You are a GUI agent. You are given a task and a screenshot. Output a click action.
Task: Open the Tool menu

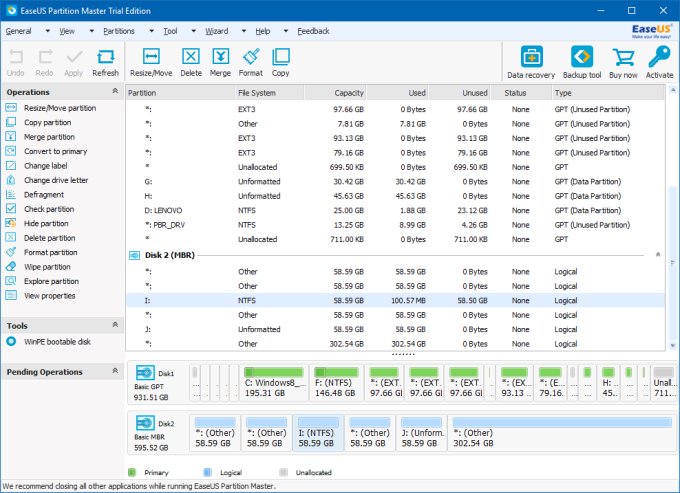(x=170, y=31)
